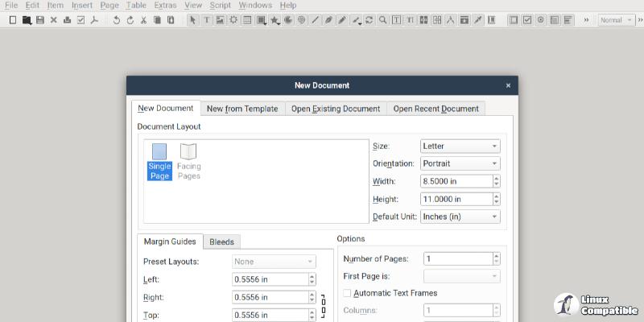The width and height of the screenshot is (644, 322).
Task: Switch to the Bleeds tab
Action: tap(221, 242)
